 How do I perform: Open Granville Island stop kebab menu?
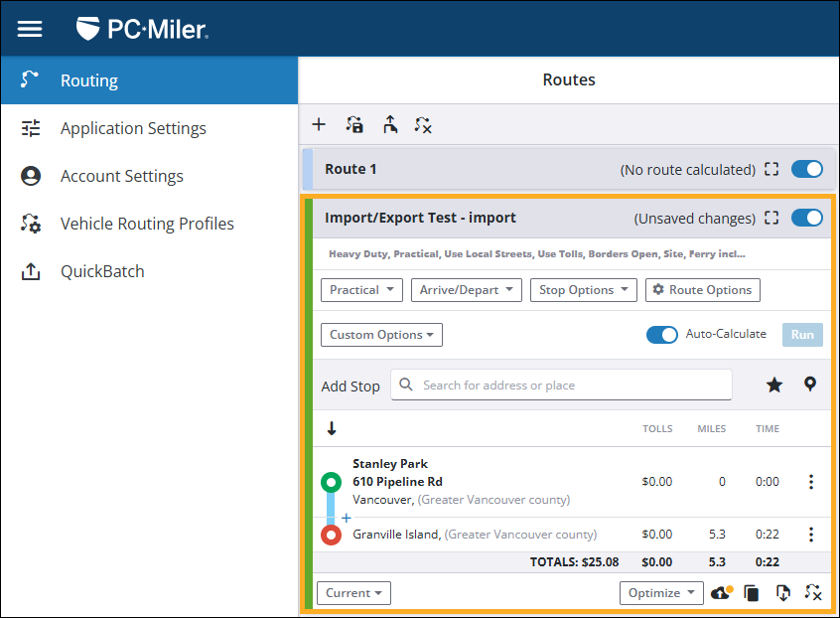pyautogui.click(x=811, y=534)
